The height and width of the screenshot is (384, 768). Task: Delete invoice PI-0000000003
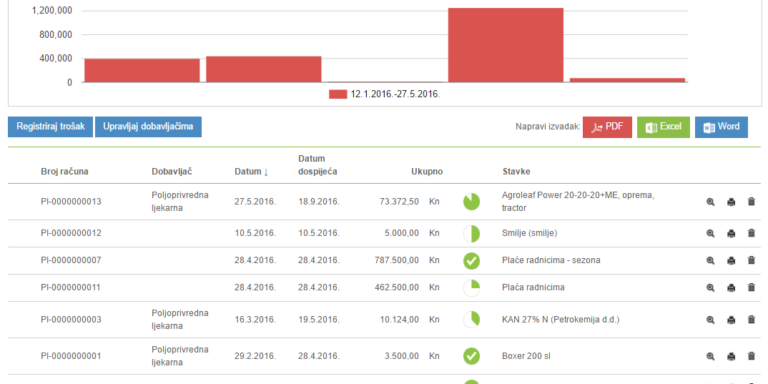tap(751, 319)
